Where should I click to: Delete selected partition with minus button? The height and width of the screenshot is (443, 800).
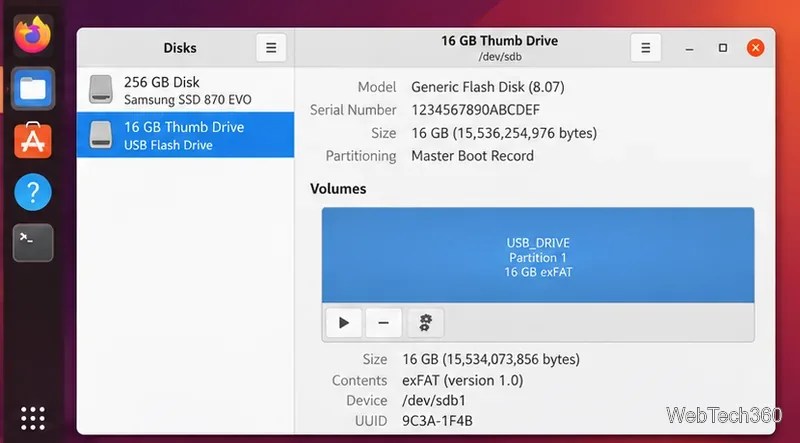[383, 323]
